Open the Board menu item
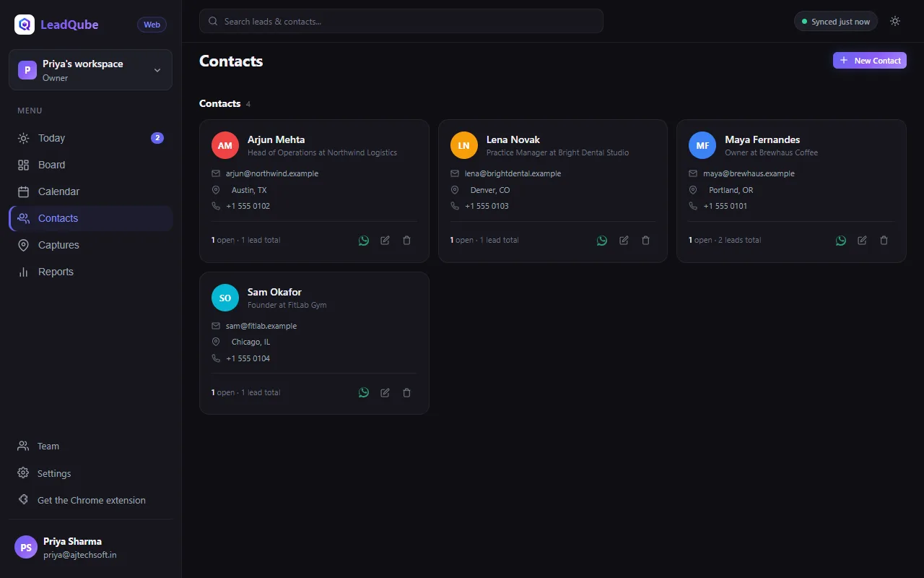The height and width of the screenshot is (578, 924). 91,165
